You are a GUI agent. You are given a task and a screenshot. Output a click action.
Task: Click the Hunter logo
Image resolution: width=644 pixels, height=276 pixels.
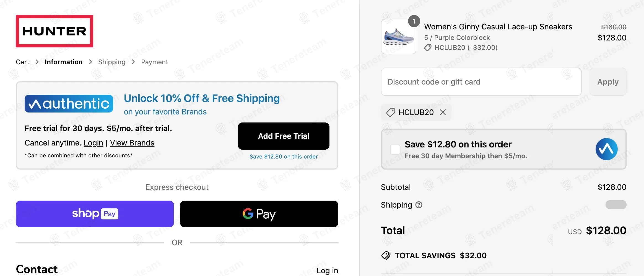coord(54,31)
